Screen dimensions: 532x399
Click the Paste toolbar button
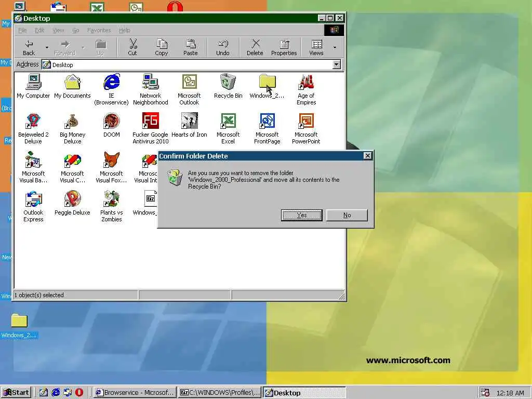pyautogui.click(x=190, y=47)
